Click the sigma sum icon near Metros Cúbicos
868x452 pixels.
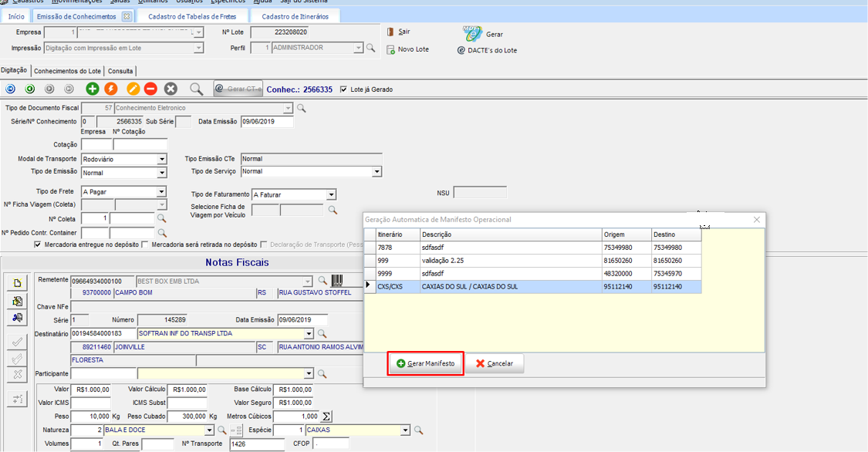coord(326,417)
